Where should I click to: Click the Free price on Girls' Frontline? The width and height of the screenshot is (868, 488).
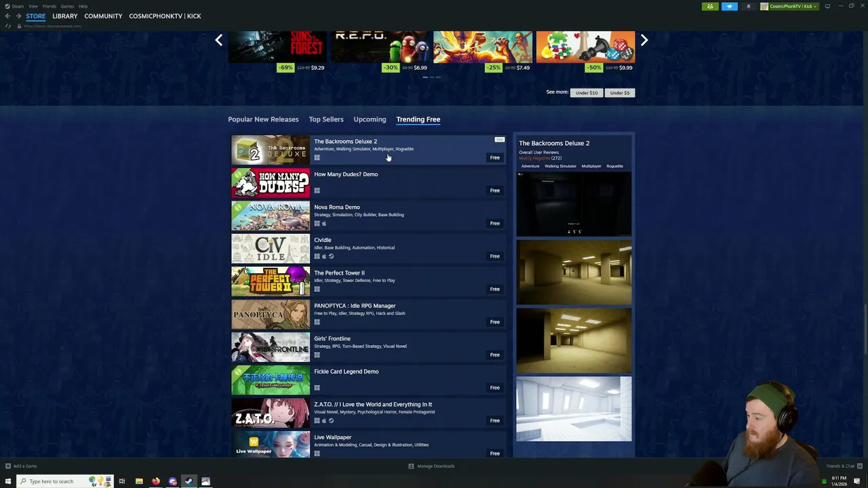tap(495, 354)
